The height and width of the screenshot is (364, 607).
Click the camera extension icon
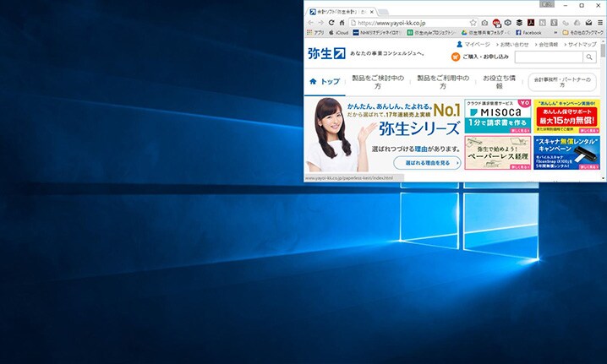[484, 23]
